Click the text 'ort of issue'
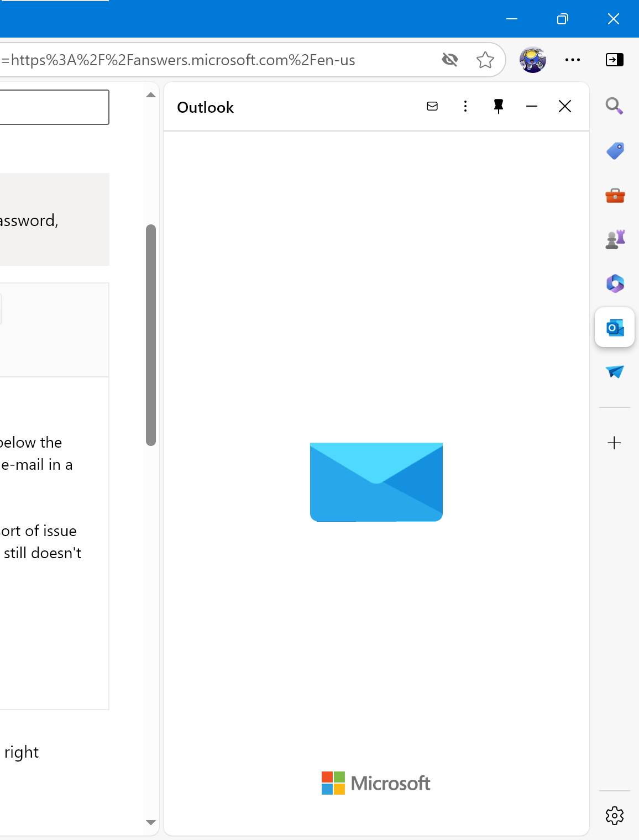 38,531
